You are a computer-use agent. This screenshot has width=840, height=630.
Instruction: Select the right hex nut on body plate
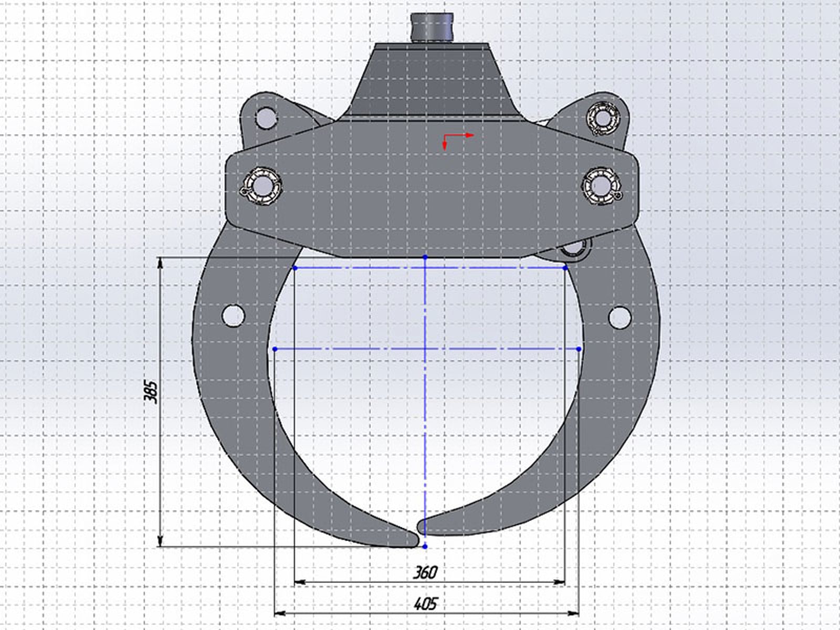[601, 186]
